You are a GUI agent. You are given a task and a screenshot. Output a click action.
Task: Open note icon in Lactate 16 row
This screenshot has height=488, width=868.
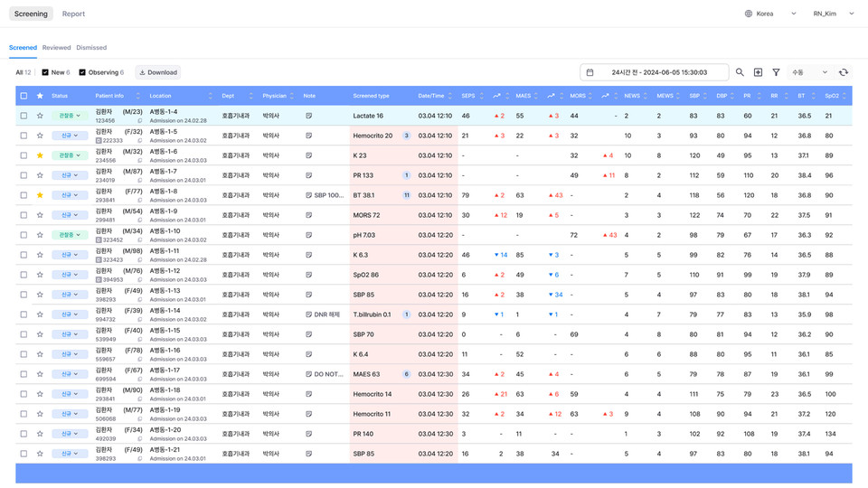[x=309, y=116]
